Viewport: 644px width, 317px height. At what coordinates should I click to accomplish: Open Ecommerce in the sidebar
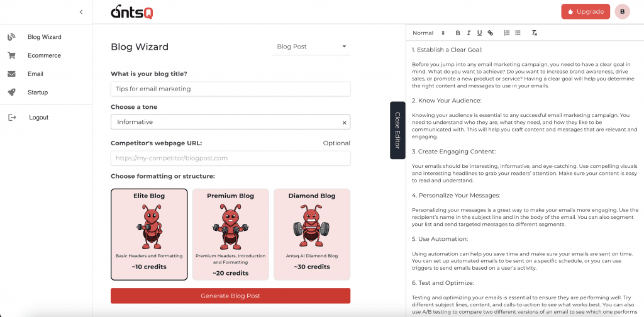click(x=45, y=55)
